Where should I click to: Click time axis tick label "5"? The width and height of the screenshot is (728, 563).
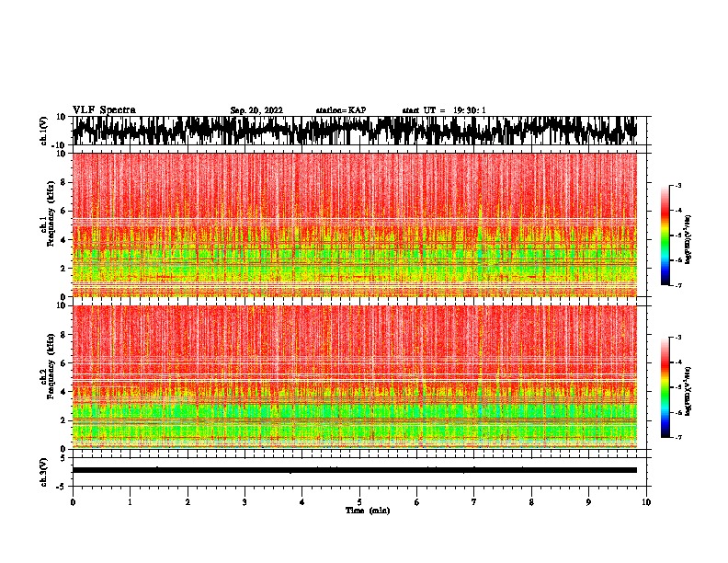click(x=359, y=502)
